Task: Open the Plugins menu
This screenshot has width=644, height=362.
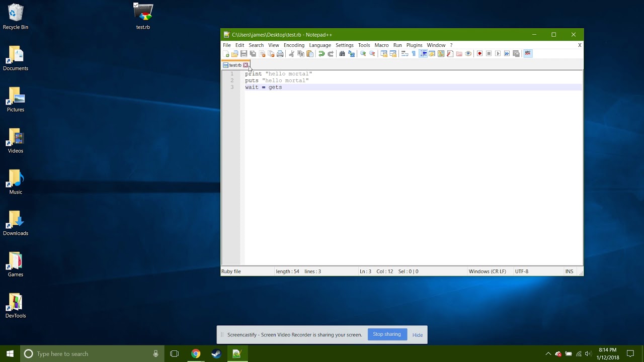Action: (x=414, y=45)
